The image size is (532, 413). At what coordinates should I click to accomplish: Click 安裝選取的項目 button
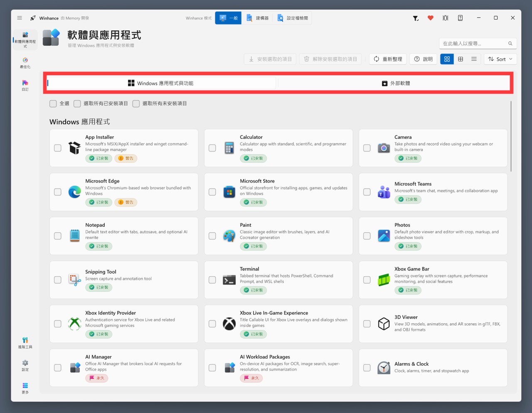tap(271, 59)
